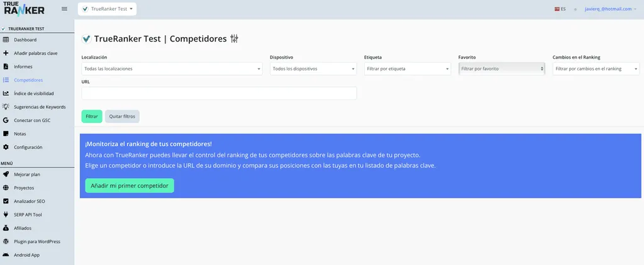
Task: Click the TrueRanker logo
Action: pos(24,9)
